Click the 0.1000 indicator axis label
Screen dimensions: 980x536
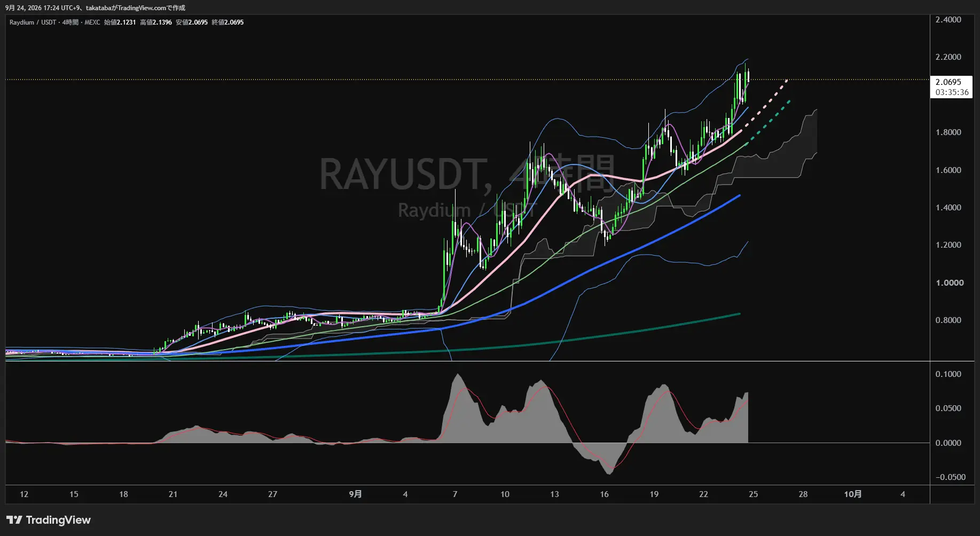(x=948, y=374)
